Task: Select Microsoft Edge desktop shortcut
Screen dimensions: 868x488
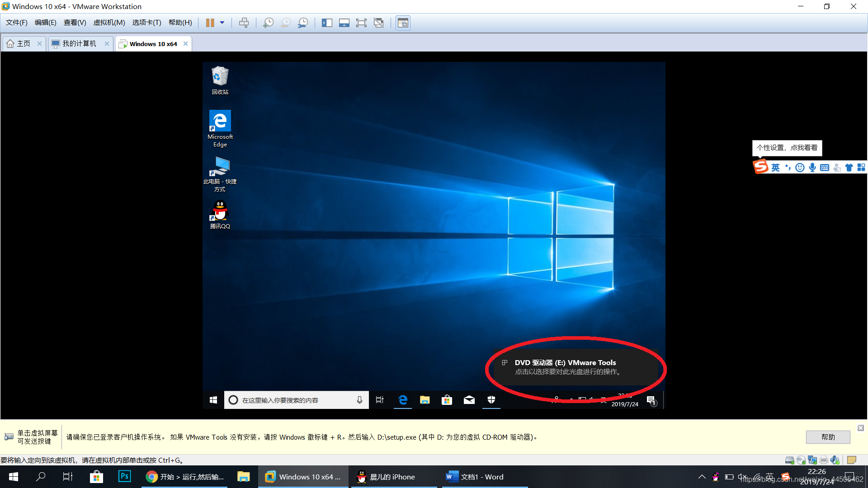Action: coord(220,128)
